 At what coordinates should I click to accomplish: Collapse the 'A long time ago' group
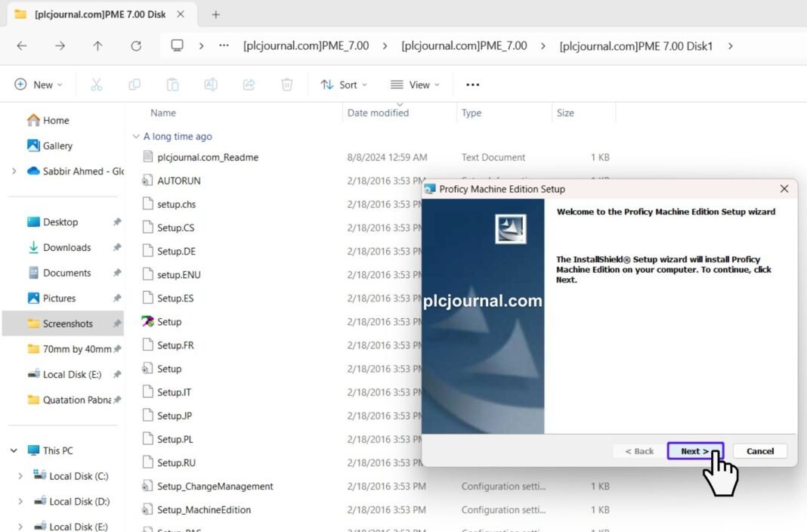[x=136, y=137]
